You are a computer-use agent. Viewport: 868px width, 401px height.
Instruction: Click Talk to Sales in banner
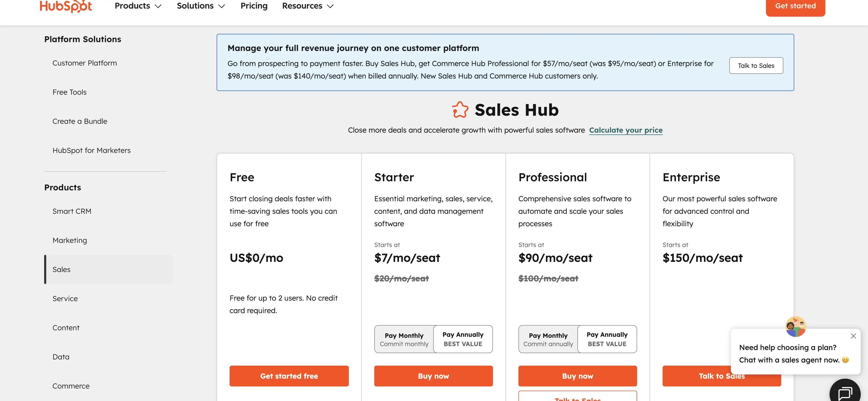point(756,66)
